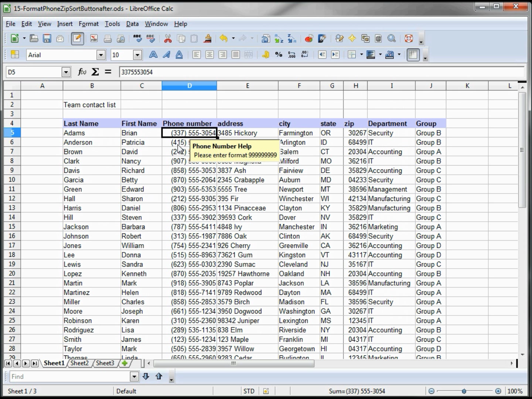Apply Currency number format

click(266, 55)
